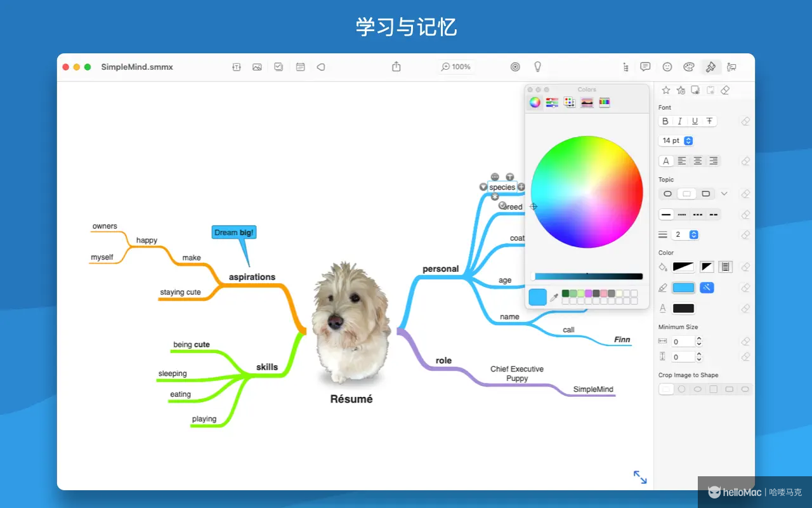Select the color sliders tab in Colors
The width and height of the screenshot is (812, 508).
click(553, 102)
